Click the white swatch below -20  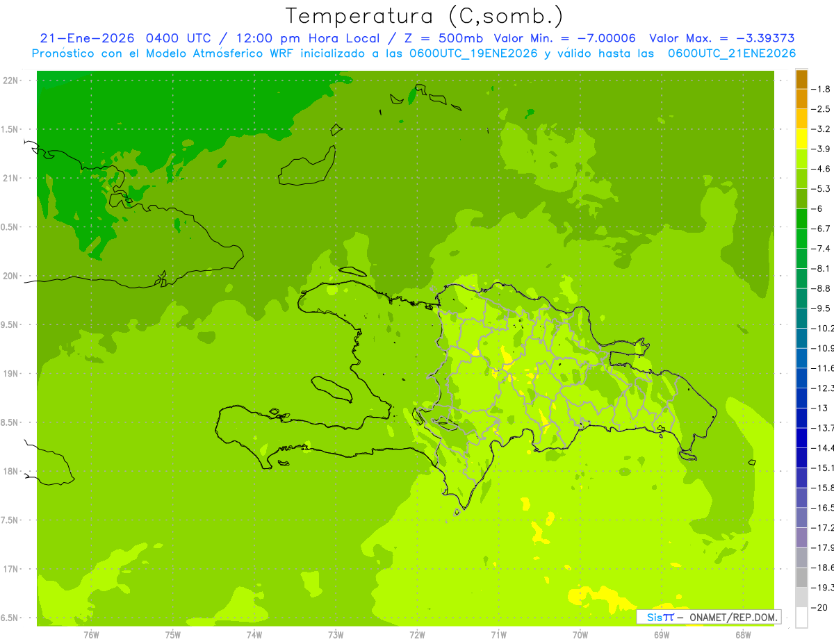click(x=801, y=618)
